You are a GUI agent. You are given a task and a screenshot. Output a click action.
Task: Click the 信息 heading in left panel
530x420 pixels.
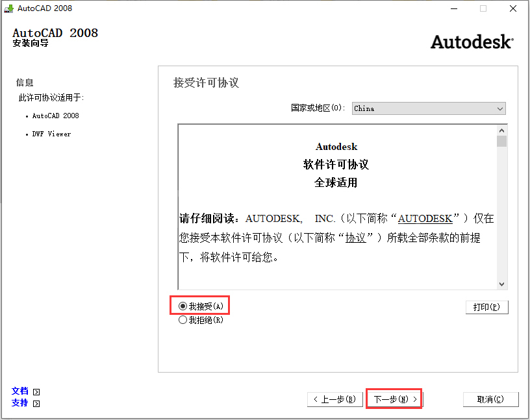click(25, 83)
